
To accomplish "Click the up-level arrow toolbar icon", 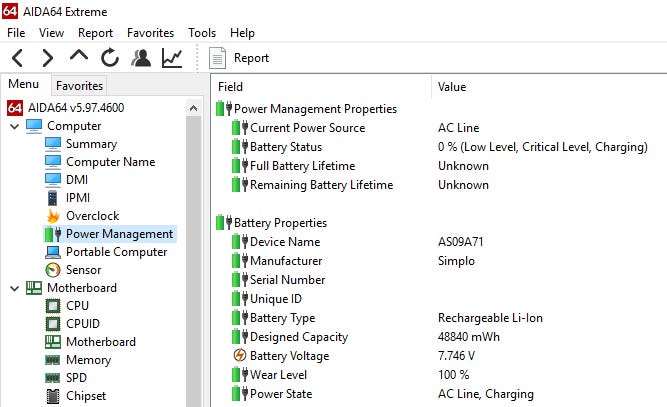I will pyautogui.click(x=79, y=56).
